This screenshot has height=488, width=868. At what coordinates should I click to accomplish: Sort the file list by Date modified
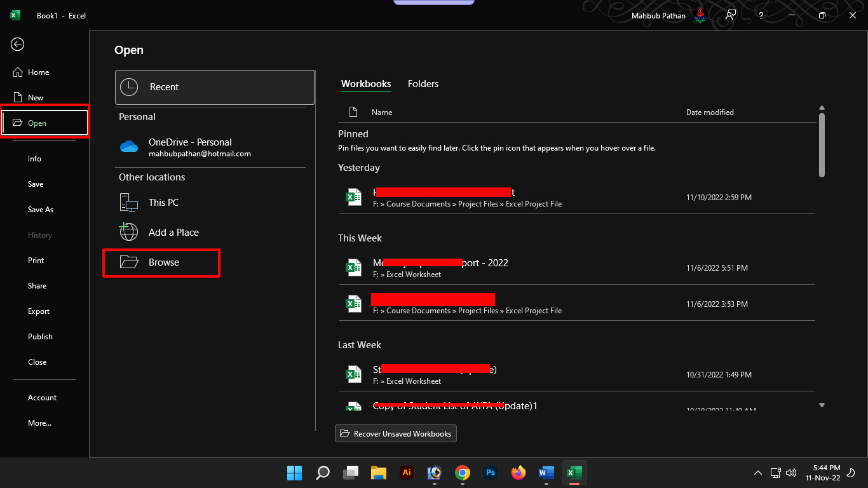(x=709, y=112)
